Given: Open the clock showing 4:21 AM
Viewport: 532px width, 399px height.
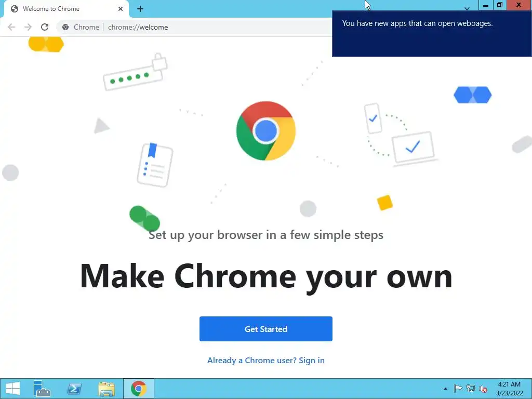Looking at the screenshot, I should point(509,389).
